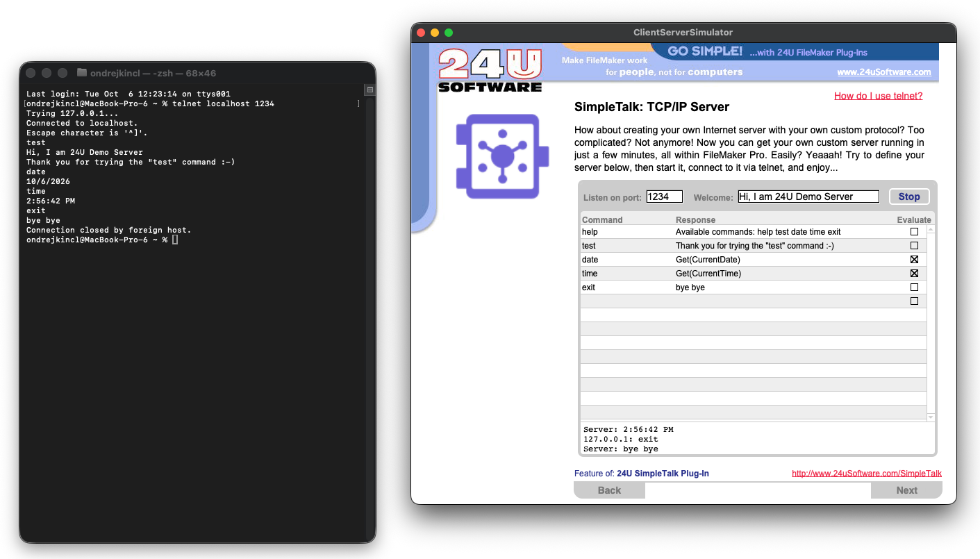Click command table scroll up arrow
The image size is (980, 559).
pos(931,229)
